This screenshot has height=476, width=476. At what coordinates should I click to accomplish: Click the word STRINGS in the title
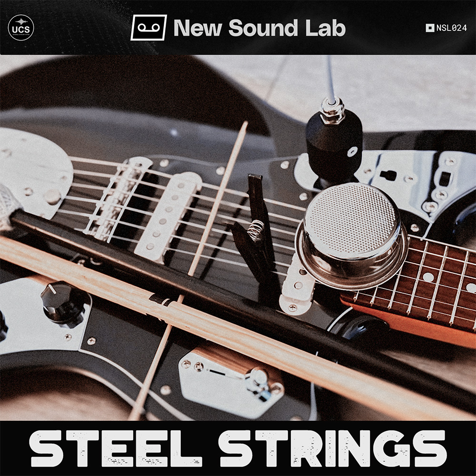coord(332,448)
